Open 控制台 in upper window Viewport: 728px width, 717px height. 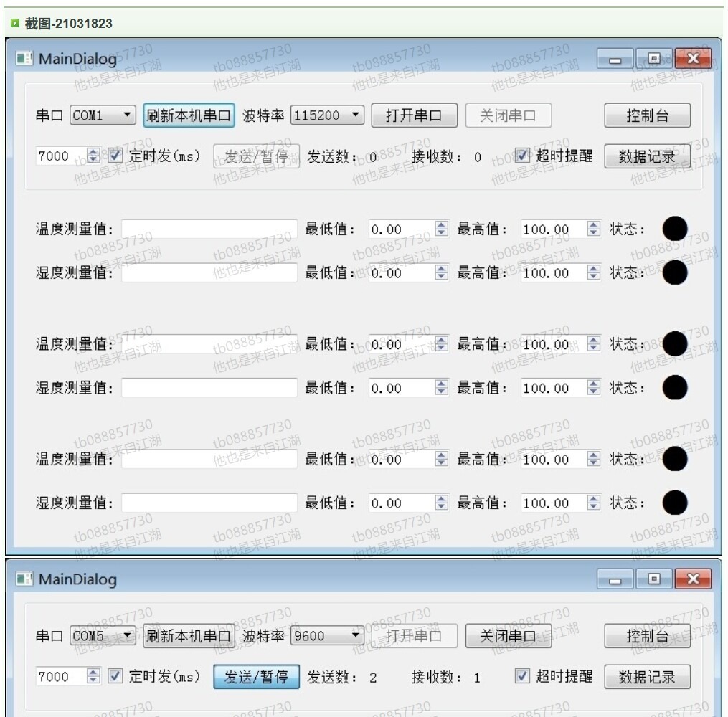647,115
